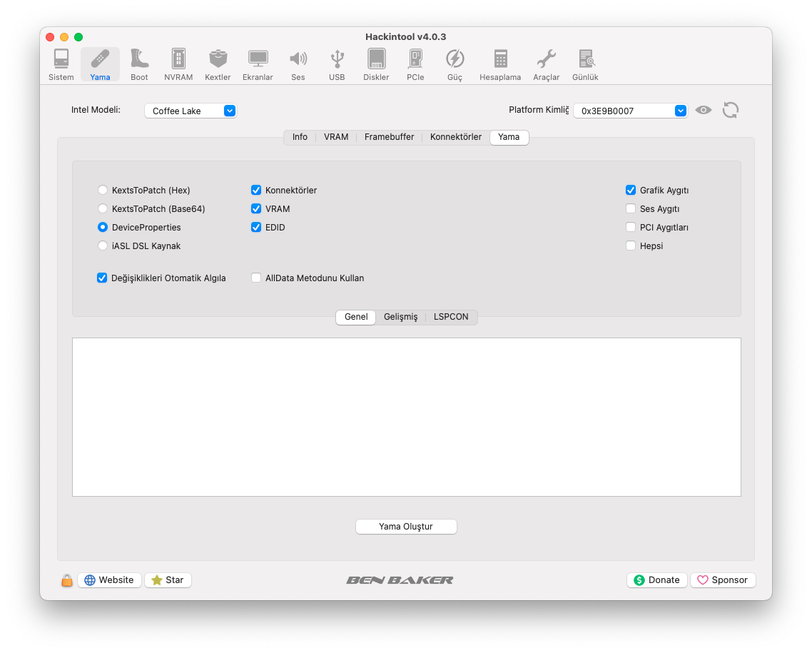Click the Donate button
The height and width of the screenshot is (653, 812).
(x=656, y=580)
